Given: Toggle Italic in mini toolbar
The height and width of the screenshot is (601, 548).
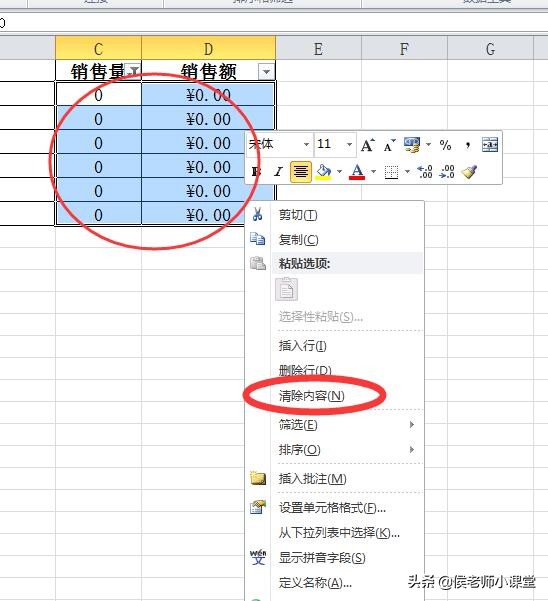Looking at the screenshot, I should [x=278, y=171].
